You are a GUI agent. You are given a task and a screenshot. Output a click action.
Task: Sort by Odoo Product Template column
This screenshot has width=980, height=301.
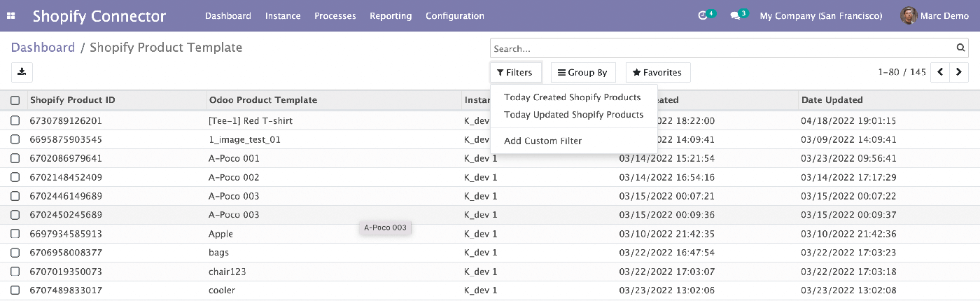pos(263,100)
